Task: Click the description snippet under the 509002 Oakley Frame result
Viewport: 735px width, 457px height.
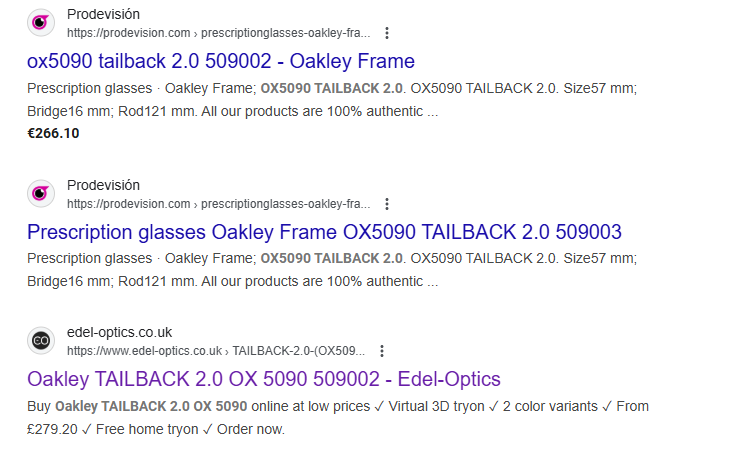Action: 332,99
